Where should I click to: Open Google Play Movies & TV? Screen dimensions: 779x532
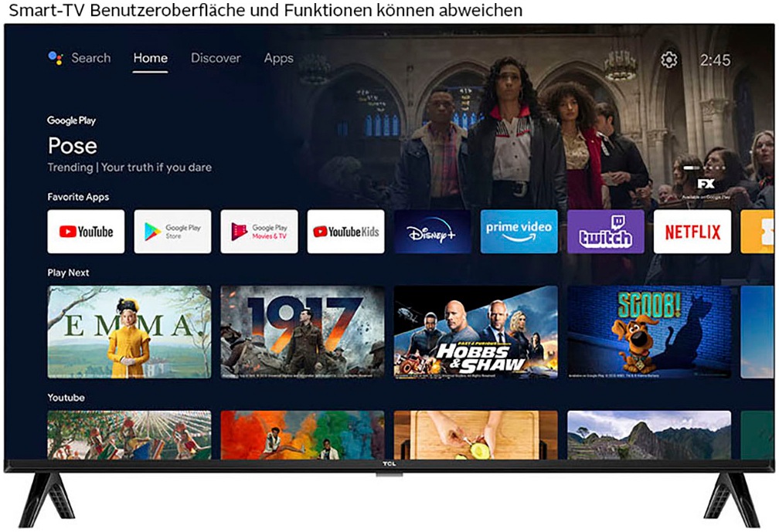(259, 232)
